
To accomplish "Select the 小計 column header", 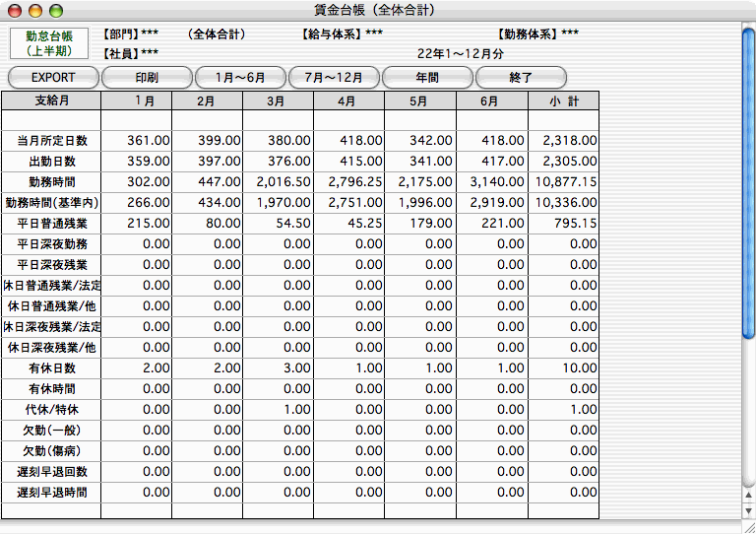I will [x=563, y=100].
